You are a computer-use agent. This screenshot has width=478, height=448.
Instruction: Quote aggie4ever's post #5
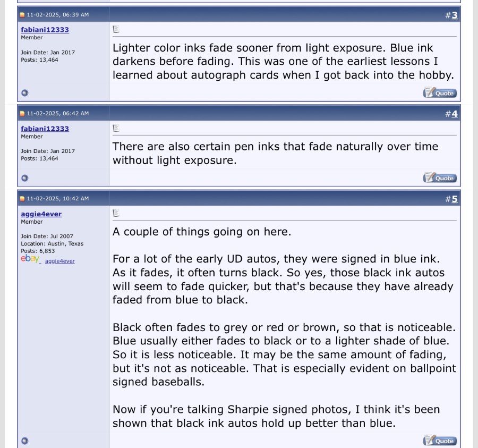439,441
